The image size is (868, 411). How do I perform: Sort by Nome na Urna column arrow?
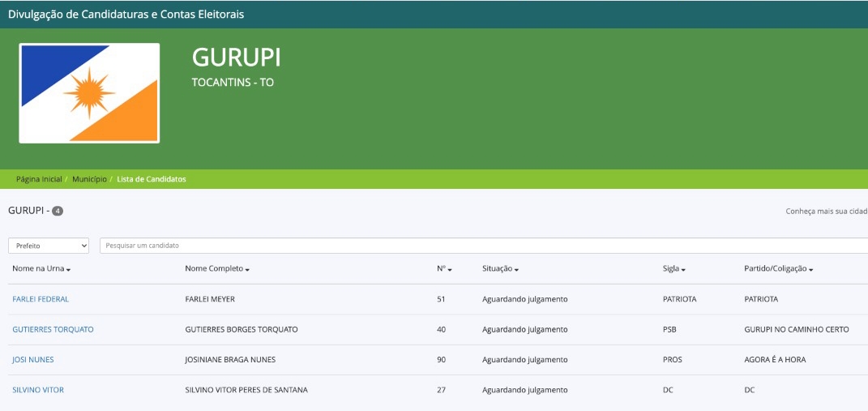click(x=69, y=269)
